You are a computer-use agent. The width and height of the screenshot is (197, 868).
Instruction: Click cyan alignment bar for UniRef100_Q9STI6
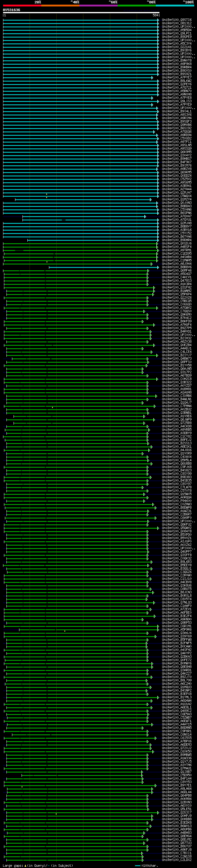(x=81, y=20)
